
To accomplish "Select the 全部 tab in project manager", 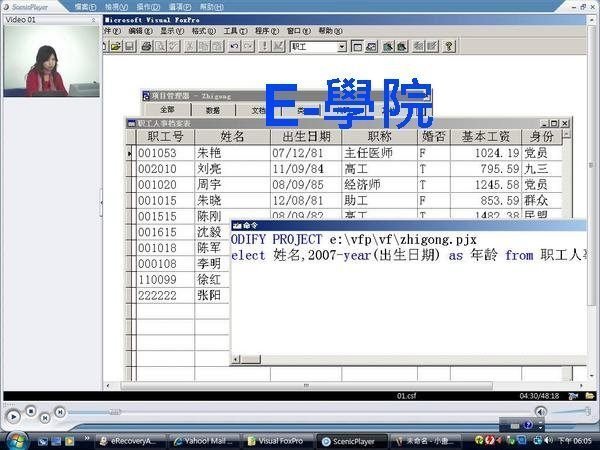I will [167, 110].
